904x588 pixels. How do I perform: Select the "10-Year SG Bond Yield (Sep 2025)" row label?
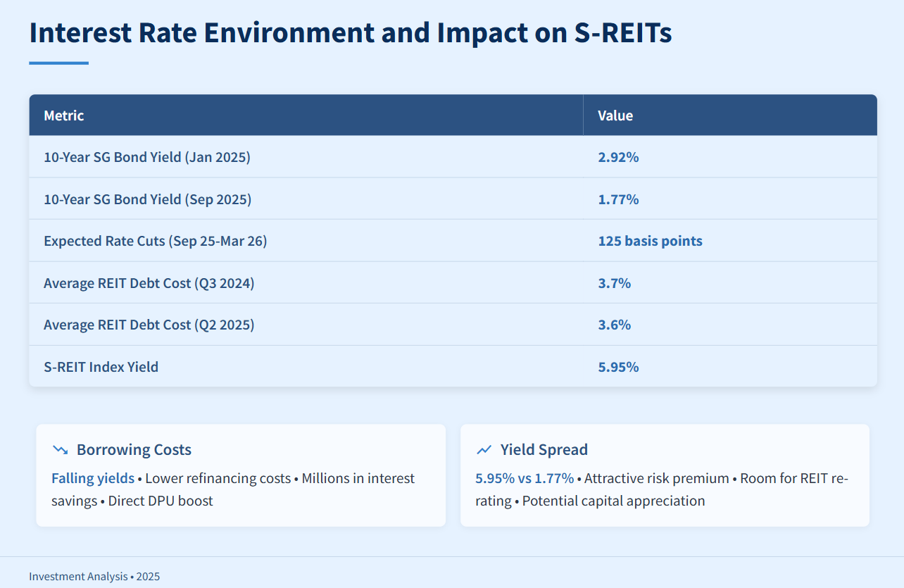point(147,199)
